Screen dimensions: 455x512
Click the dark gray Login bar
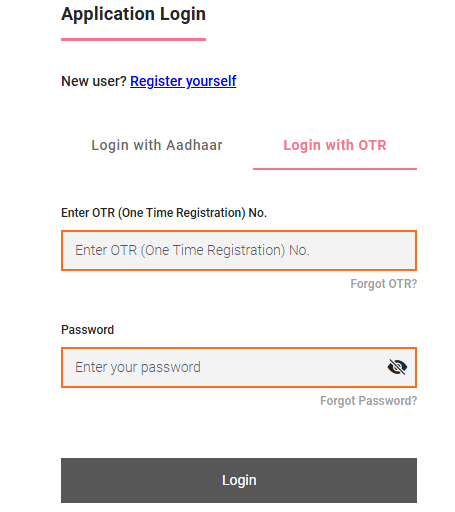click(239, 480)
